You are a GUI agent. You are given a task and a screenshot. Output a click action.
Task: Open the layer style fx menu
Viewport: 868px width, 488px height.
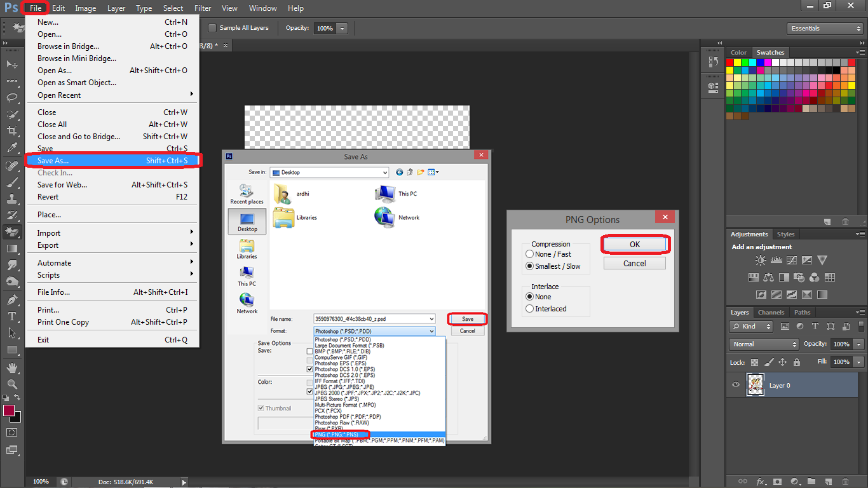coord(760,481)
